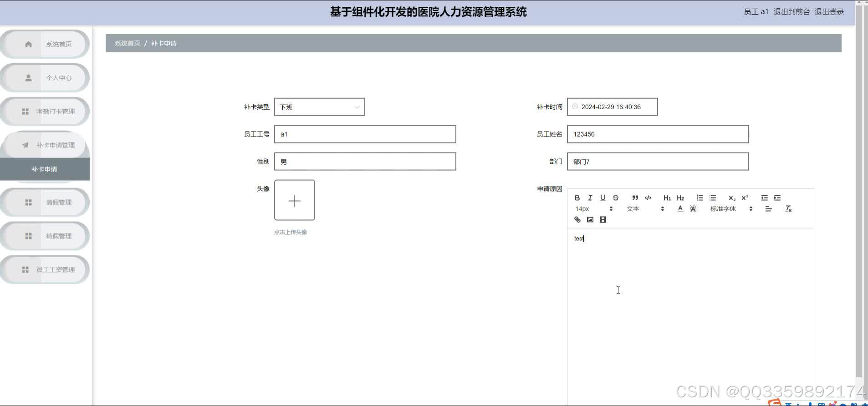Click the 员工 a1 user label
868x406 pixels.
756,12
